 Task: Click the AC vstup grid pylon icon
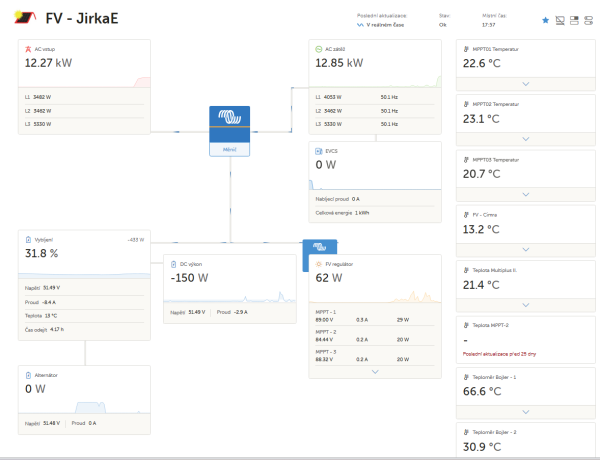(x=28, y=49)
